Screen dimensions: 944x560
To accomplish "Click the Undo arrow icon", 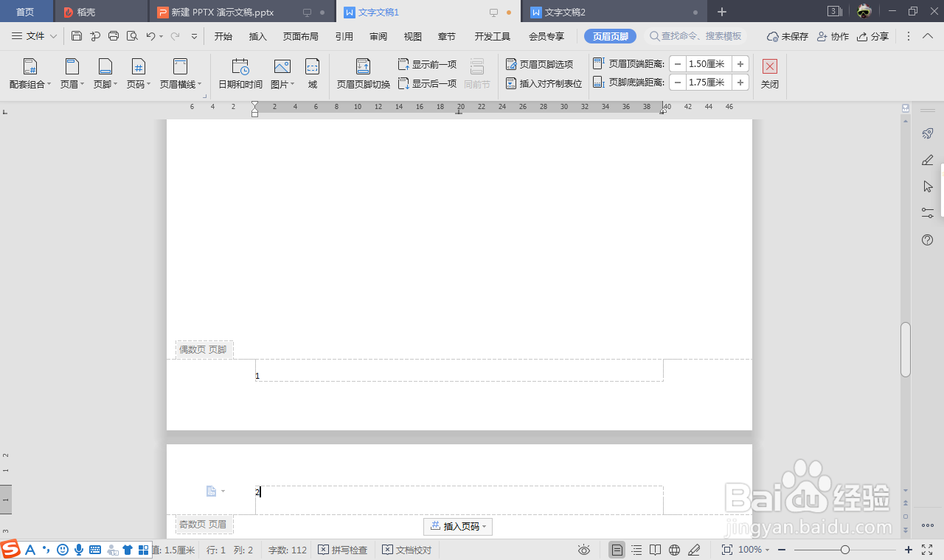I will (x=150, y=36).
